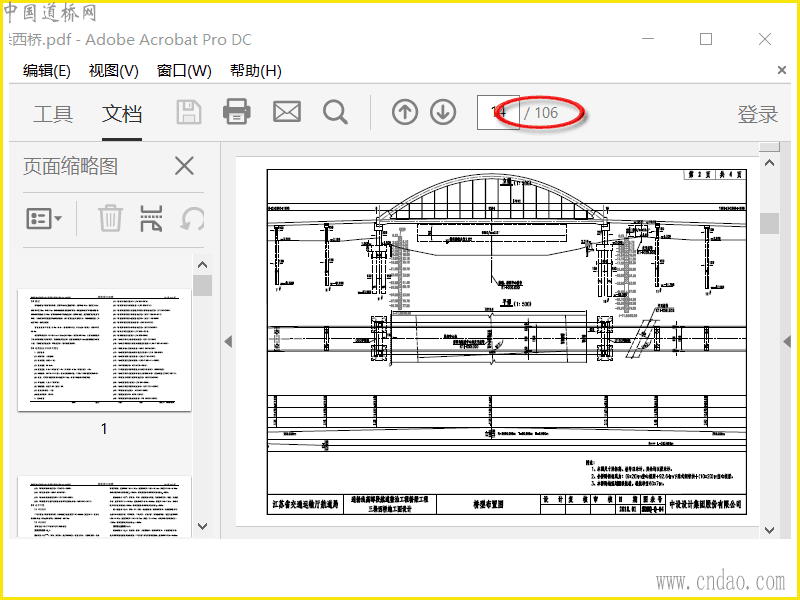The image size is (800, 600).
Task: Click document scrollbar down arrow
Action: pyautogui.click(x=769, y=531)
